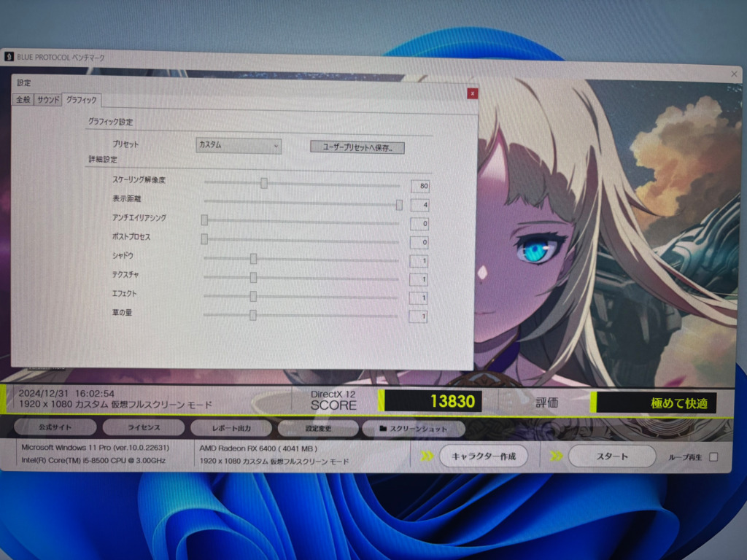Viewport: 747px width, 560px height.
Task: Click the Intel Core i5-8500 CPU text
Action: (93, 461)
